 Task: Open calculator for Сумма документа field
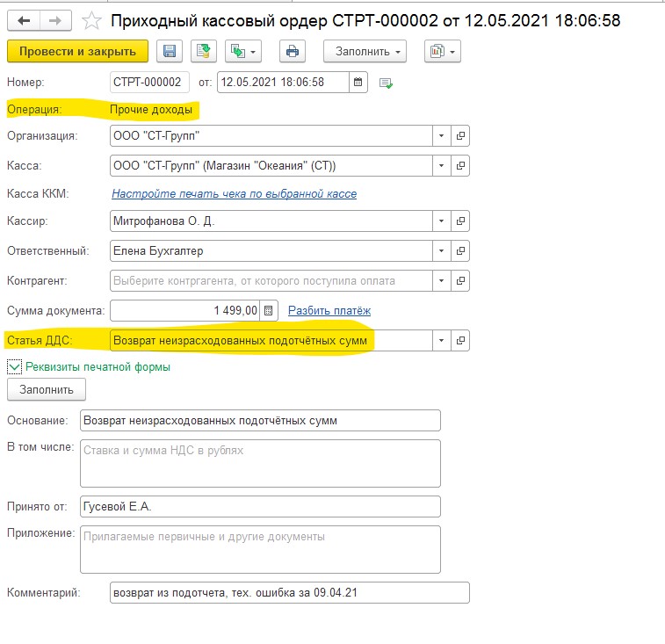270,310
